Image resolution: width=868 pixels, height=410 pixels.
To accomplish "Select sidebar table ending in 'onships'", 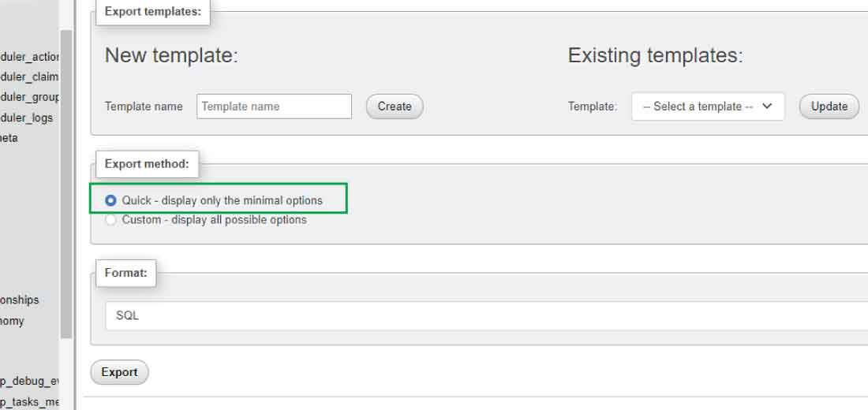I will click(20, 300).
